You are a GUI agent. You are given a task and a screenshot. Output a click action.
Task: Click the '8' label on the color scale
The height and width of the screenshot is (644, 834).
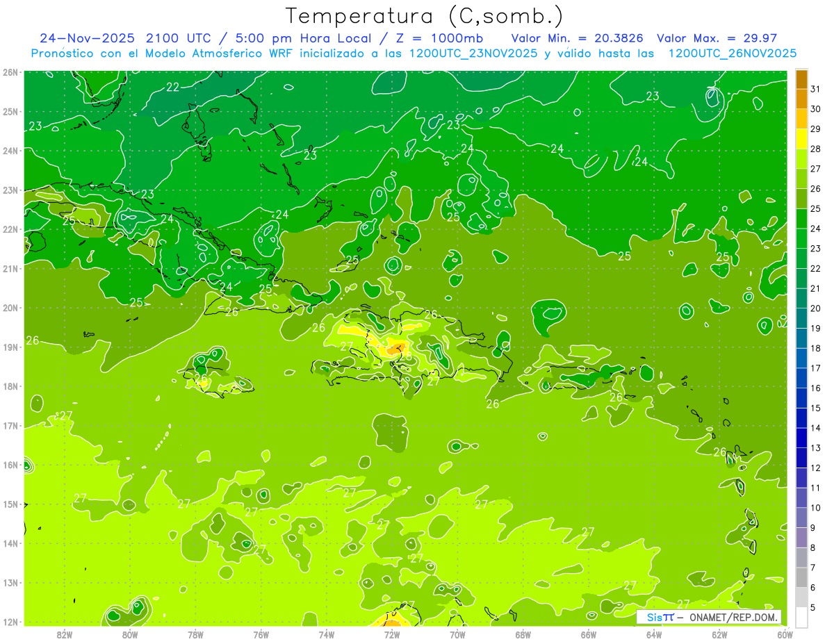(814, 547)
